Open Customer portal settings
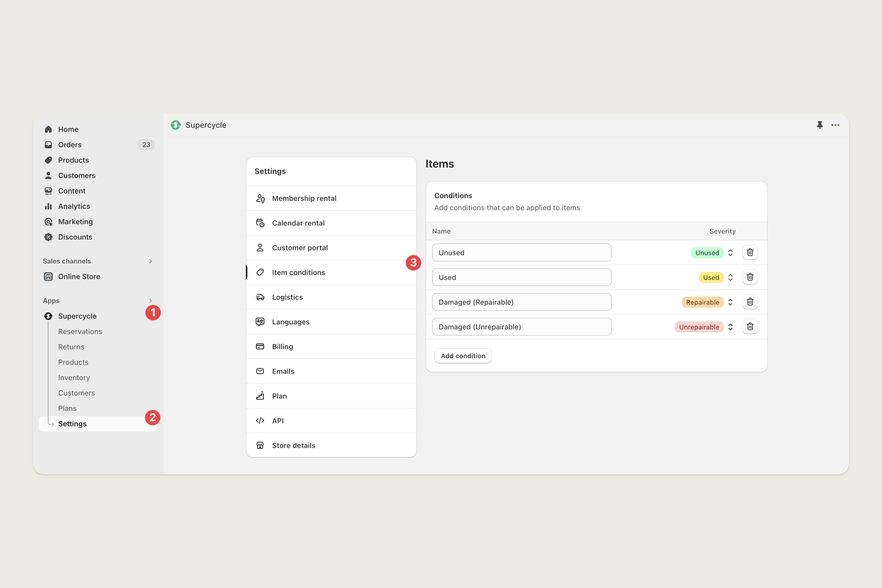Viewport: 882px width, 588px height. coord(331,248)
